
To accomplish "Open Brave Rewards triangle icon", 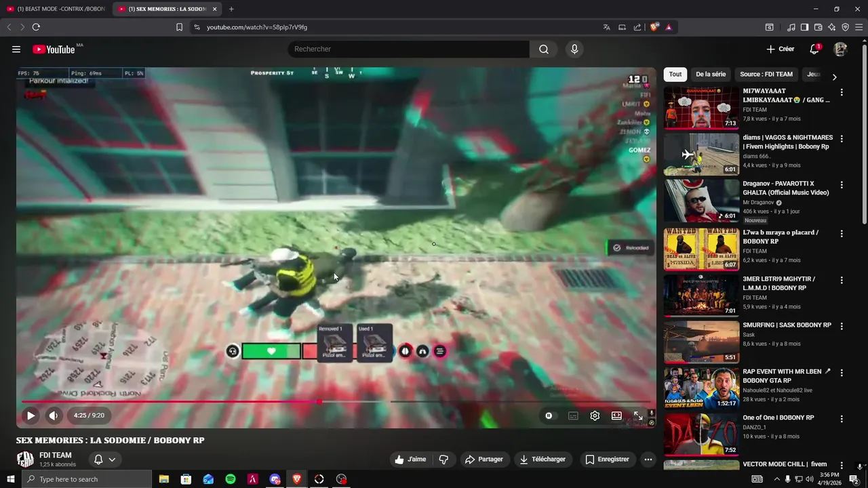I will pos(669,27).
